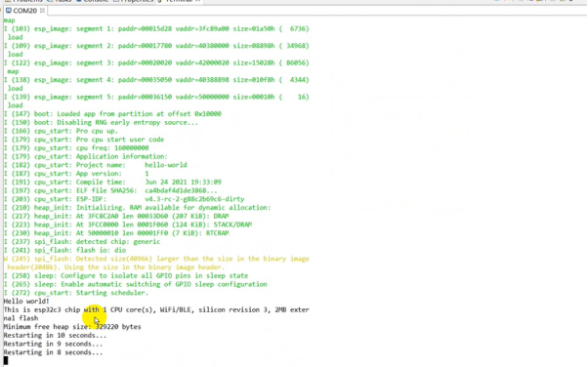Close the COM20 terminal tab
The width and height of the screenshot is (588, 367).
coord(42,11)
